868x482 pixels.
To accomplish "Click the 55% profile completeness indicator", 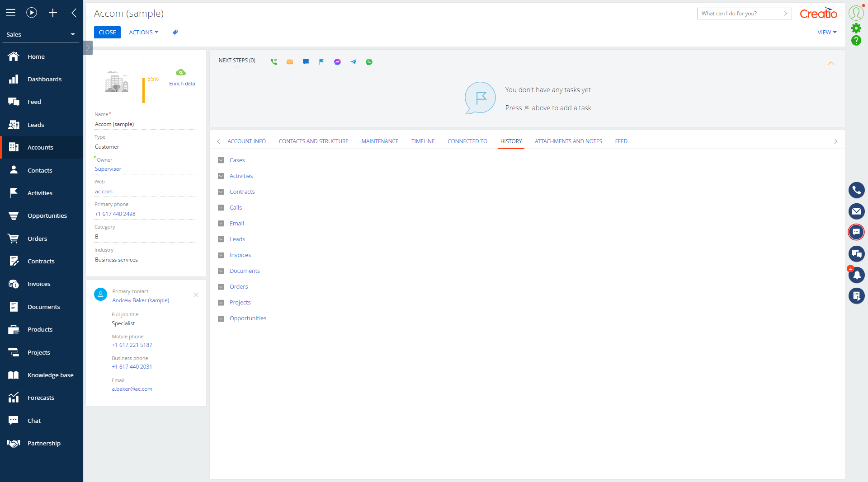I will [152, 79].
